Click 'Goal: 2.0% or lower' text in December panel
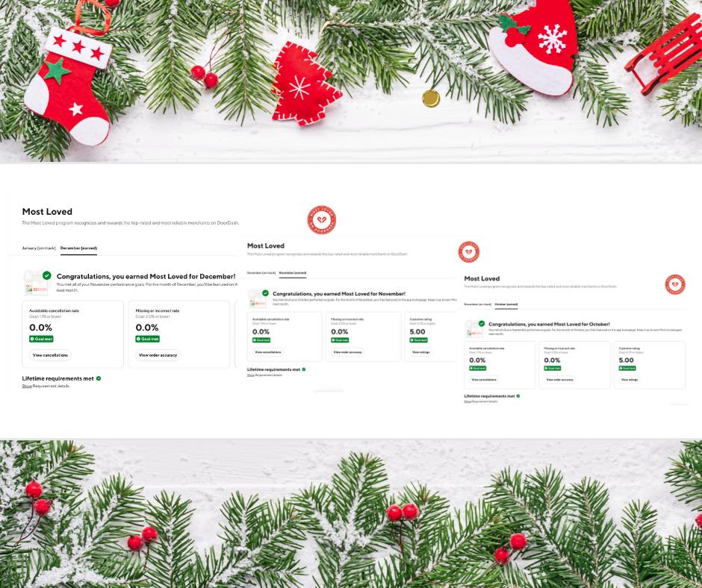The image size is (702, 588). [152, 316]
